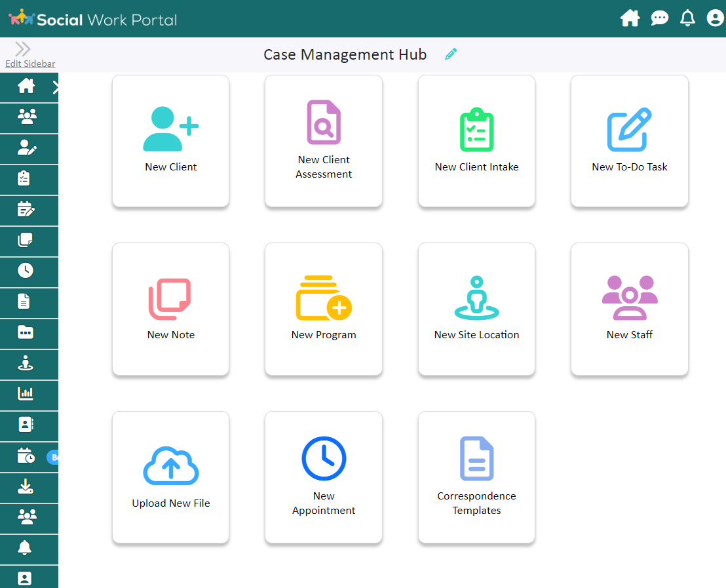Click the Edit Sidebar link
The image size is (726, 588).
click(30, 64)
